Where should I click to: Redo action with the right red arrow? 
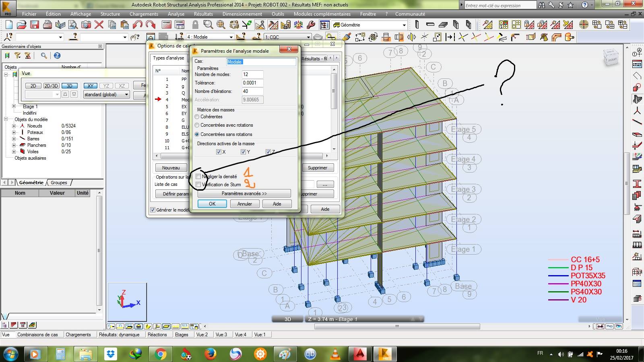(150, 25)
